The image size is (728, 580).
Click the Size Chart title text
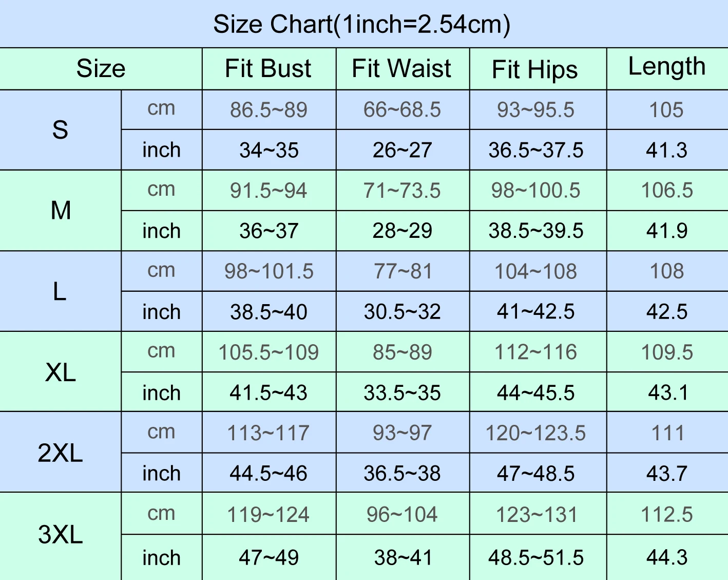[362, 24]
